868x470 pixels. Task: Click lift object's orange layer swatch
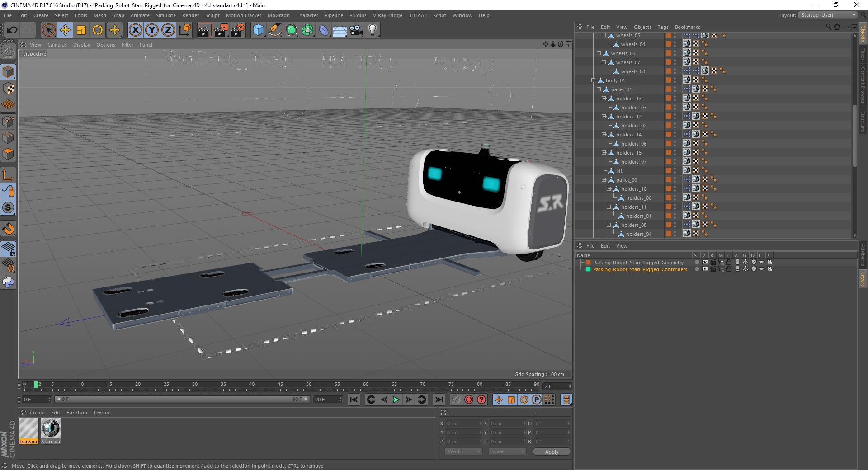[x=668, y=170]
